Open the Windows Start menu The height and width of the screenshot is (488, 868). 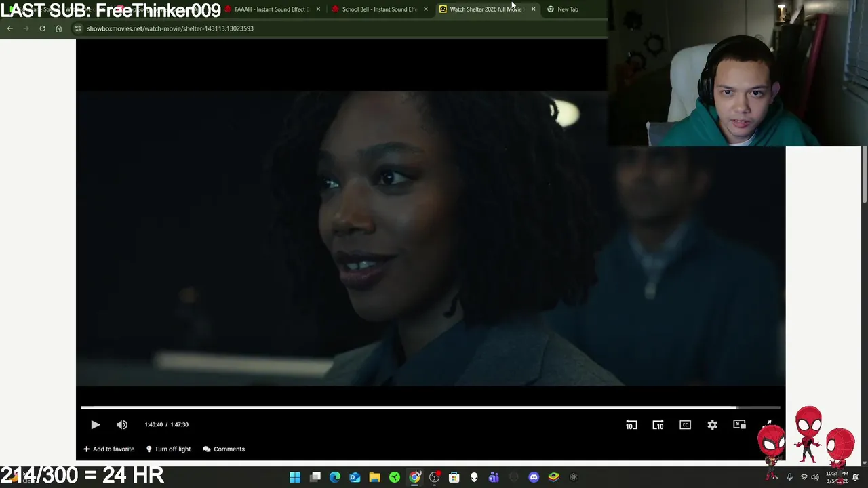pyautogui.click(x=295, y=477)
